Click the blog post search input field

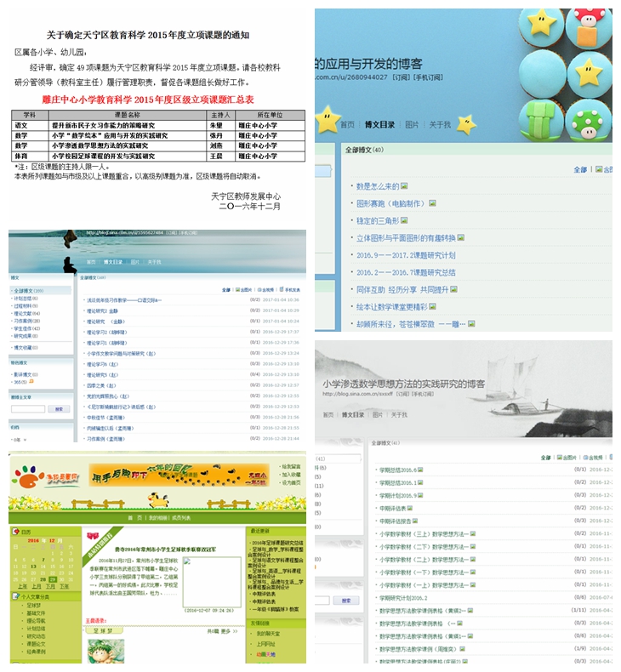coord(28,409)
